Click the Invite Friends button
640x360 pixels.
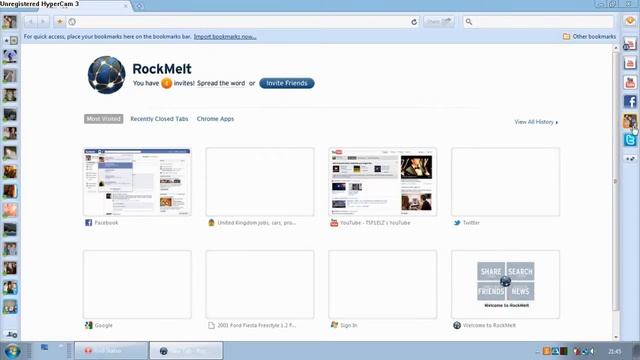click(x=287, y=83)
